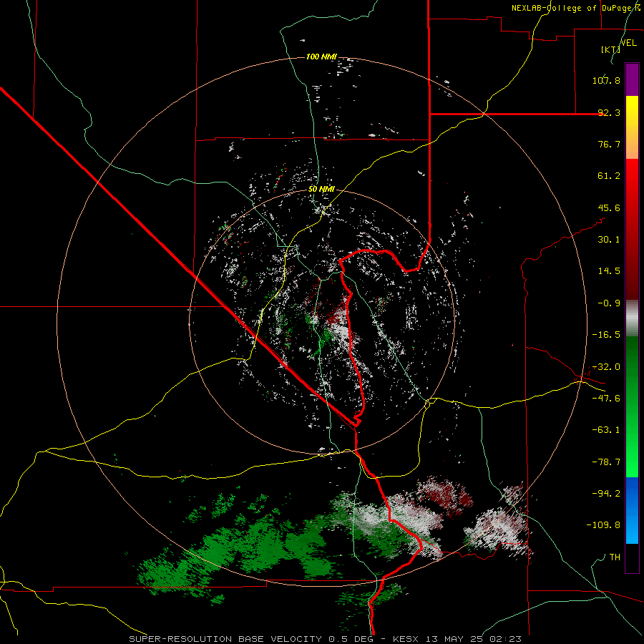
Task: Click the -32.0 scale value
Action: (606, 367)
